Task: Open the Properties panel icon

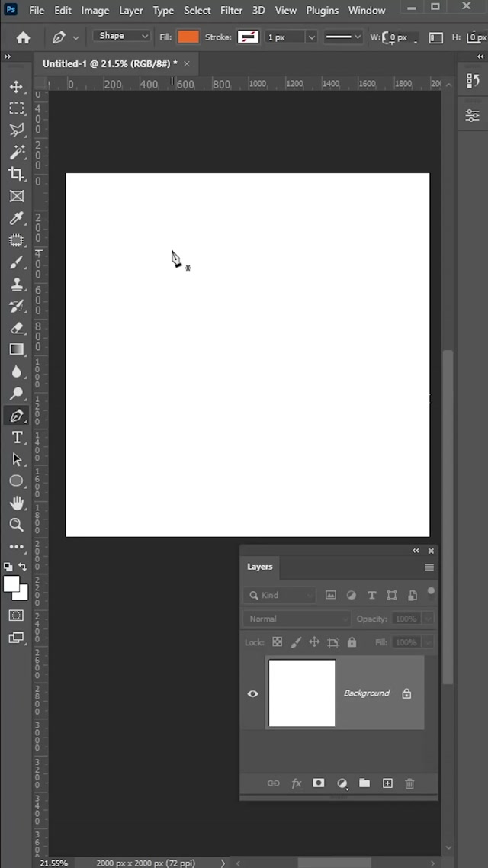Action: pos(473,115)
